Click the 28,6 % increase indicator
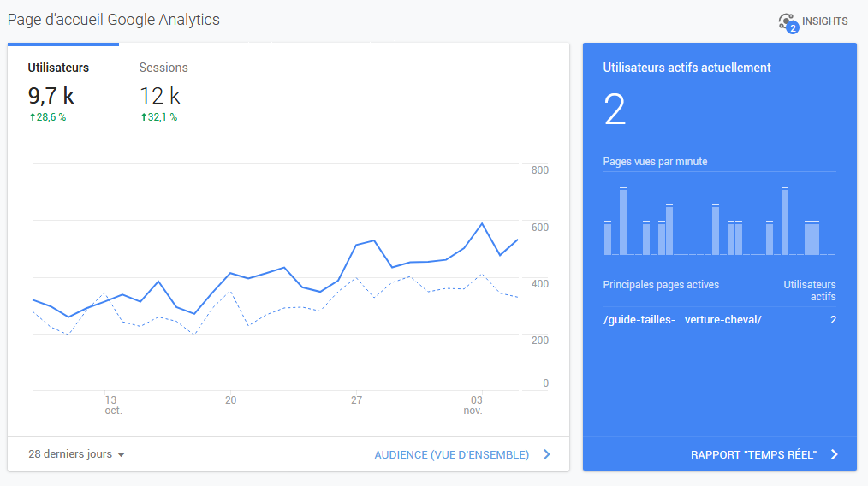Image resolution: width=868 pixels, height=486 pixels. click(48, 117)
